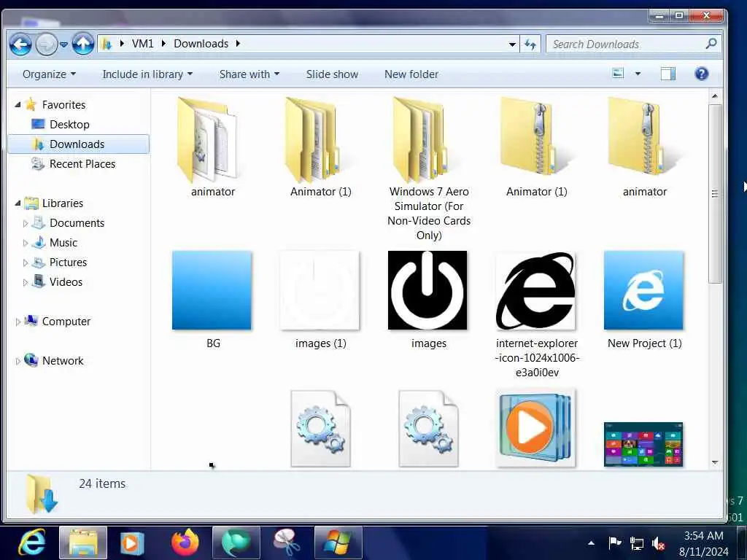
Task: Select the Videos library
Action: tap(66, 282)
